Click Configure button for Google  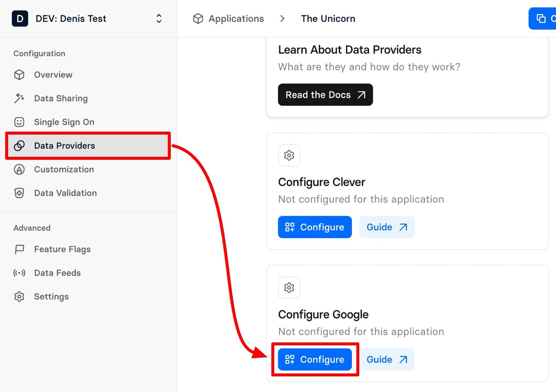tap(314, 359)
